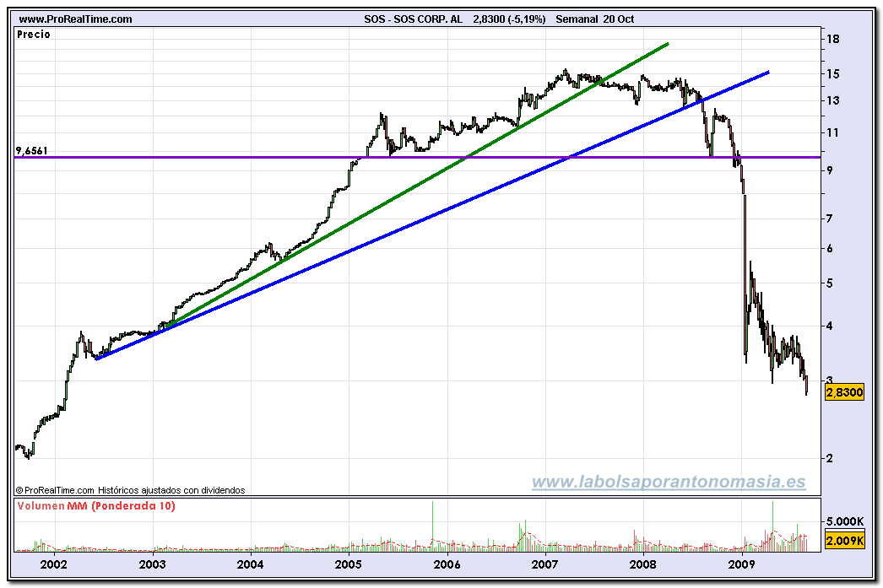This screenshot has height=588, width=883.
Task: Click the 2002 year on time axis
Action: [x=54, y=564]
